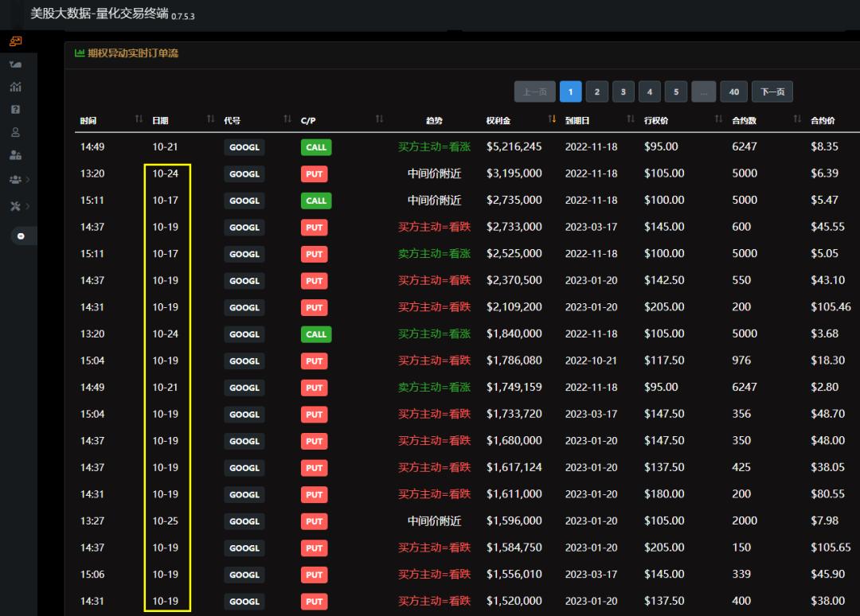Click the orange sort arrows beside 权利金
This screenshot has height=616, width=860.
(553, 119)
